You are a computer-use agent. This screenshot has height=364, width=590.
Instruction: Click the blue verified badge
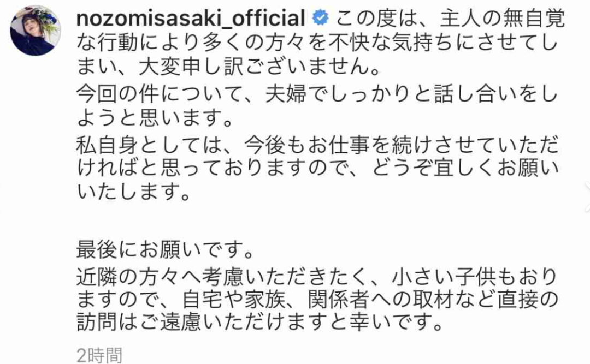point(320,19)
